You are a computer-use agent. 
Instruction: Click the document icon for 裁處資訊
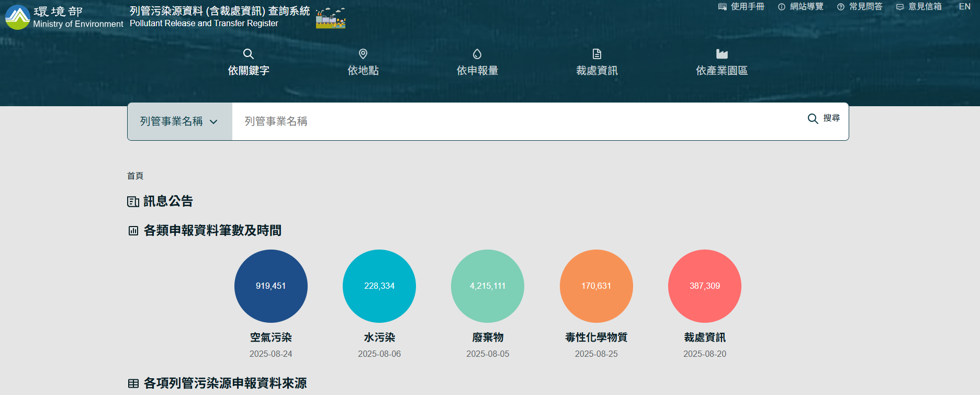(x=597, y=54)
